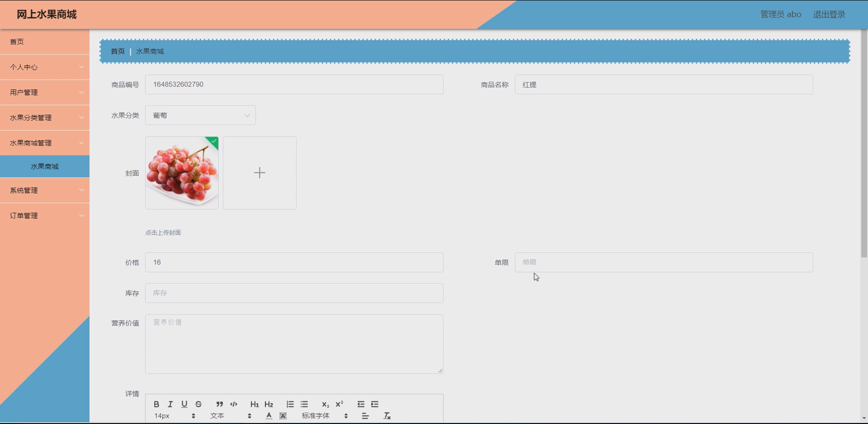
Task: Focus the 商品名称 field containing 红提
Action: (663, 85)
